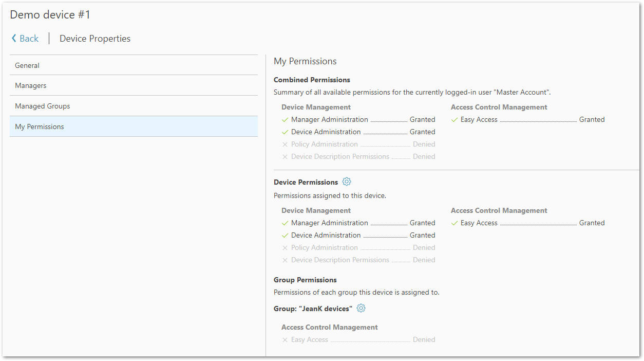Open Device Permissions gear settings
This screenshot has height=361, width=644.
click(x=347, y=182)
